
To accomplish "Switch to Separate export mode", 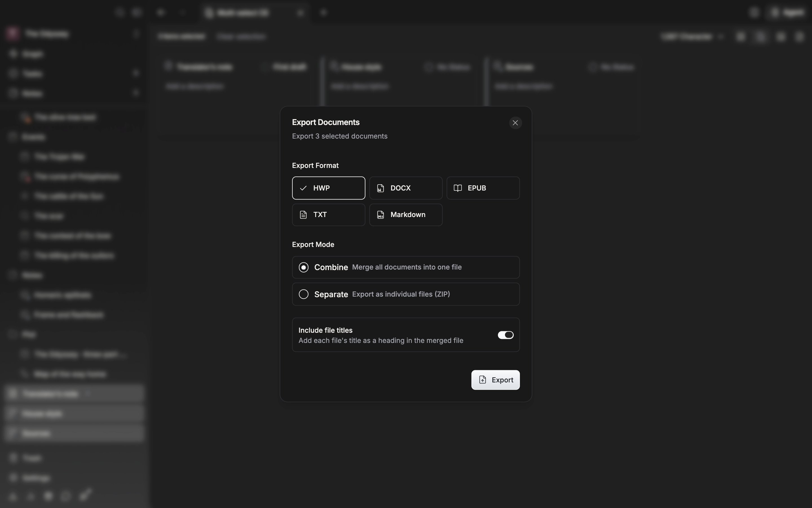I will (406, 294).
